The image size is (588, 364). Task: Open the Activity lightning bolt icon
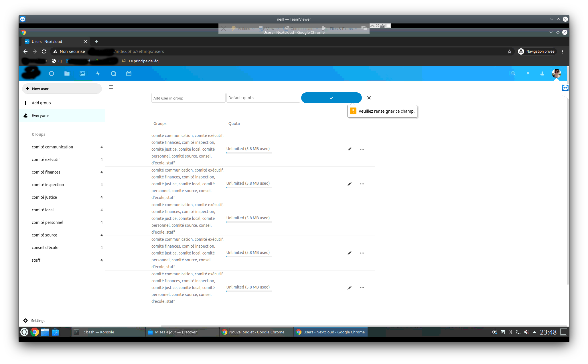[98, 73]
